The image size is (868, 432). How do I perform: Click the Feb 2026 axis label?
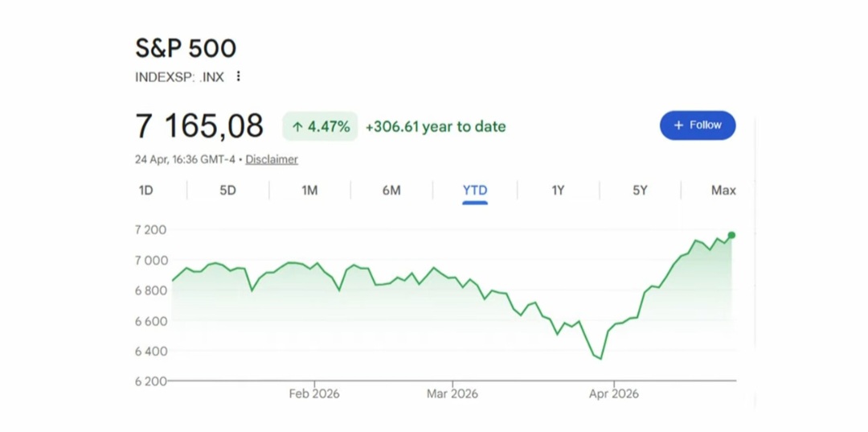pyautogui.click(x=314, y=393)
